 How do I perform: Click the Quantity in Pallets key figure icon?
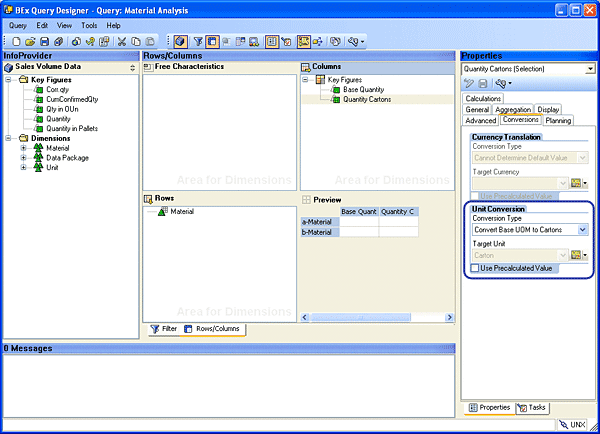tap(39, 128)
